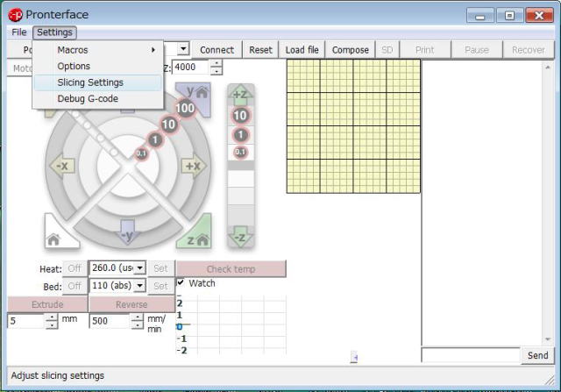Choose Debug G-code menu entry

[97, 98]
